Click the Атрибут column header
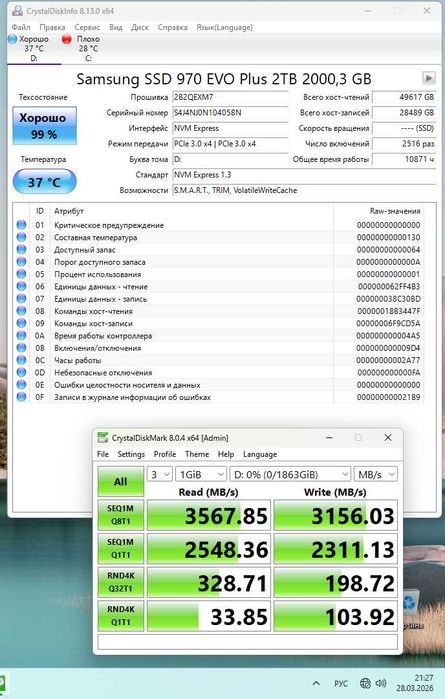The width and height of the screenshot is (445, 699). tap(69, 211)
